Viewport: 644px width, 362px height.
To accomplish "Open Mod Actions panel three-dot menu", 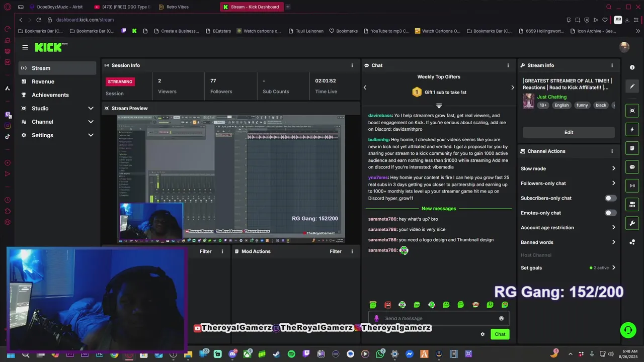I will [352, 251].
